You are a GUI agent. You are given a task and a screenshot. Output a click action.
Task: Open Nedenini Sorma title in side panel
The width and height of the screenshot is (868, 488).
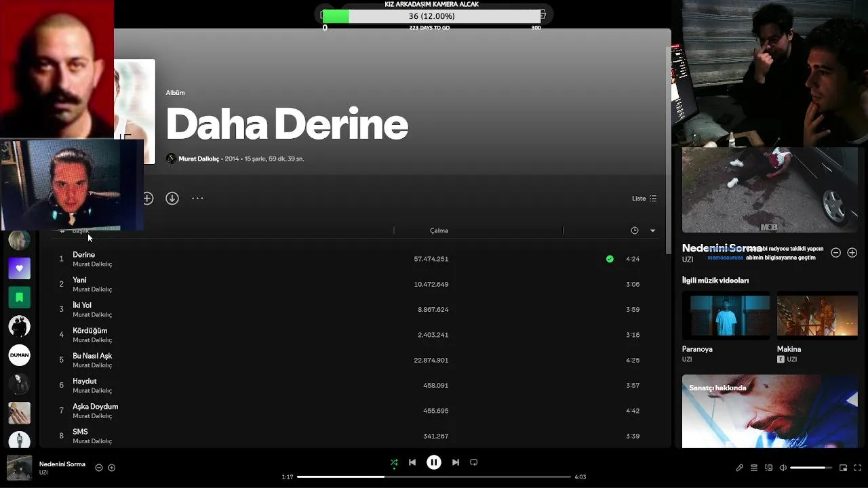click(722, 248)
